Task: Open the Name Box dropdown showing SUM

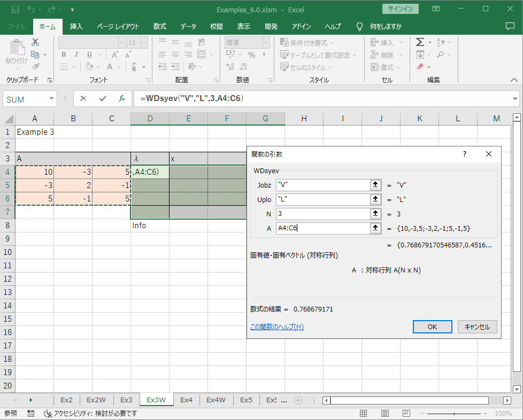Action: point(52,99)
